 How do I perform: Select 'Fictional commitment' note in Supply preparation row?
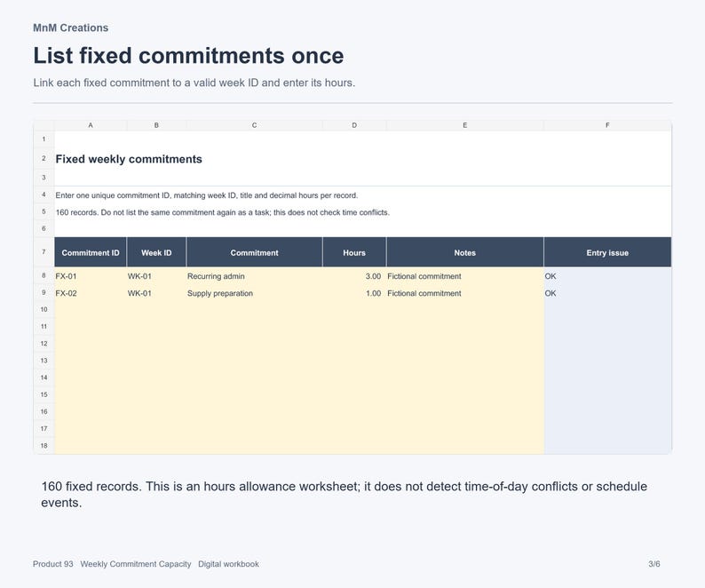(465, 293)
